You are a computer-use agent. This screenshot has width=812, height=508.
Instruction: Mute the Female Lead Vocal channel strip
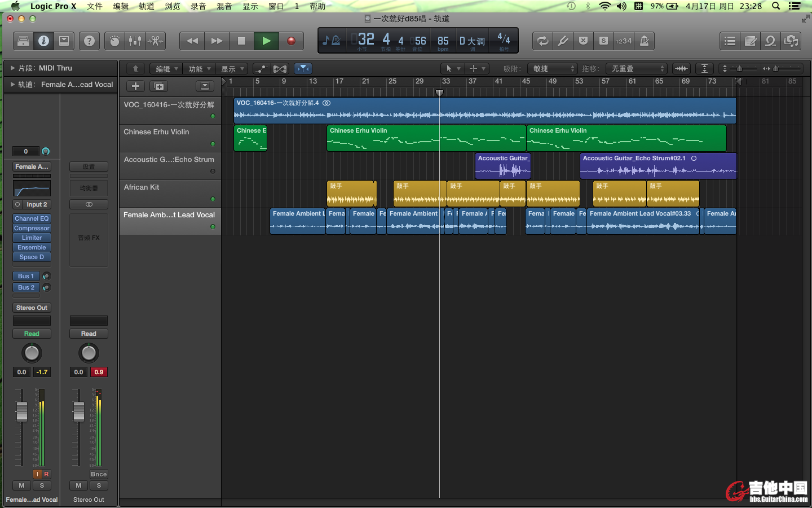21,485
